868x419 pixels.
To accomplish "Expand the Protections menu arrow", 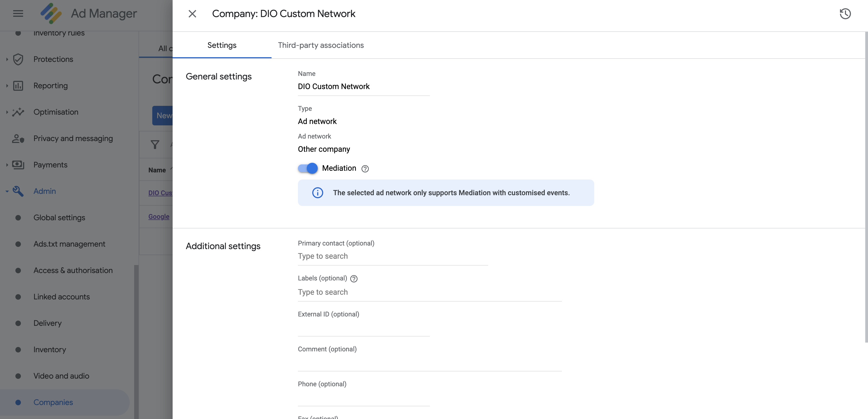I will pyautogui.click(x=7, y=59).
